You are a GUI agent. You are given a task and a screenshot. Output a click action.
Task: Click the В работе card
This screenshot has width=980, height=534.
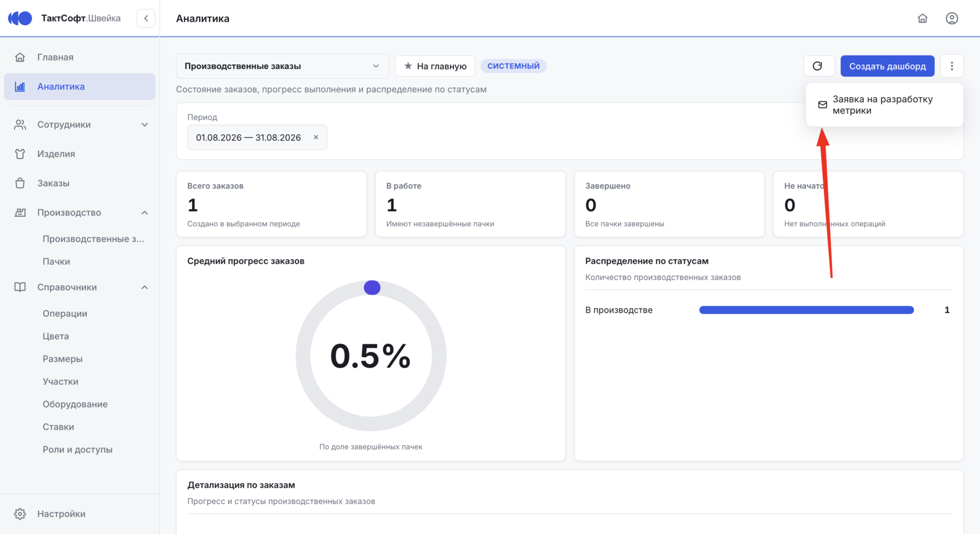470,204
